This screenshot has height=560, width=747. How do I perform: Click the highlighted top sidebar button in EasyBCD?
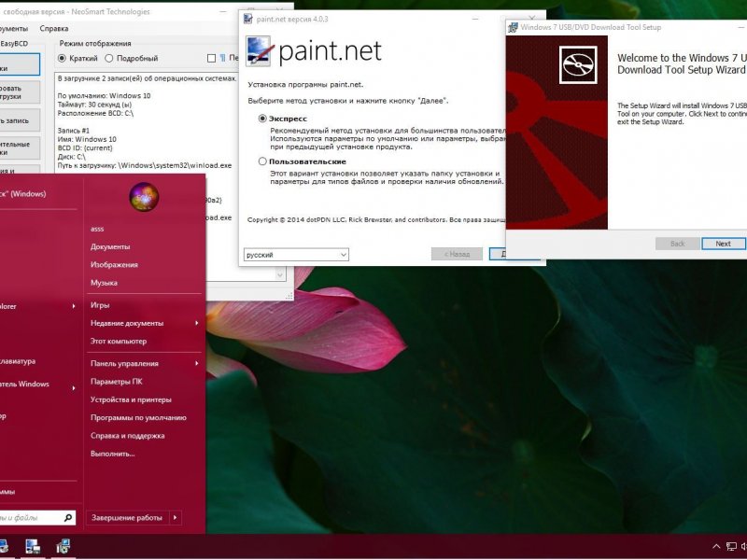pos(20,64)
